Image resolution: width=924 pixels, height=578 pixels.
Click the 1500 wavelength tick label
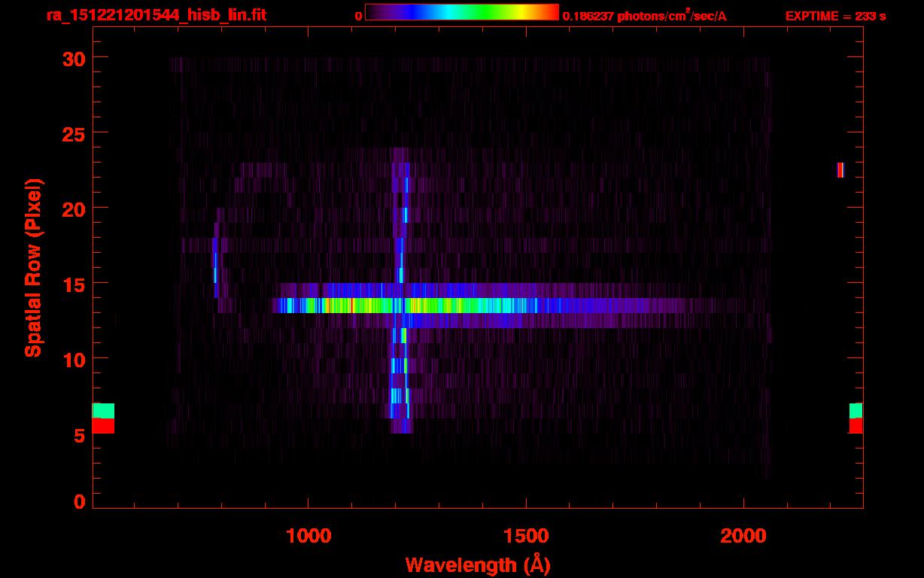click(525, 535)
